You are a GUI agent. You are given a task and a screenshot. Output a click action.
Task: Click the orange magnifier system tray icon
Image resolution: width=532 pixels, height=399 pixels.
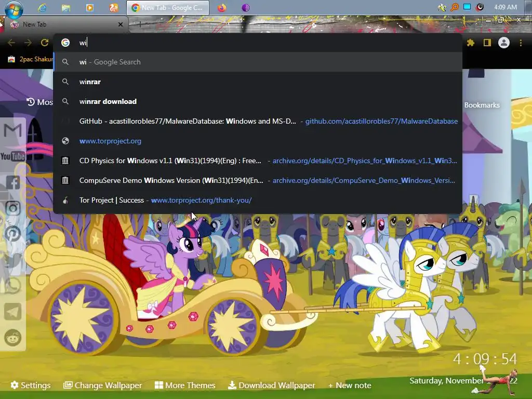click(454, 7)
